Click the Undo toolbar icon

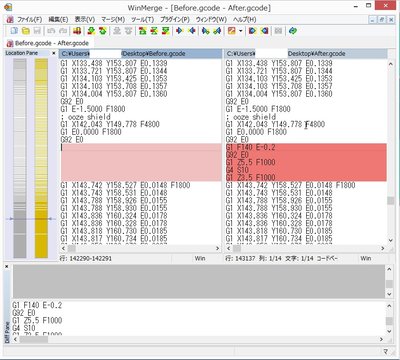click(x=51, y=31)
